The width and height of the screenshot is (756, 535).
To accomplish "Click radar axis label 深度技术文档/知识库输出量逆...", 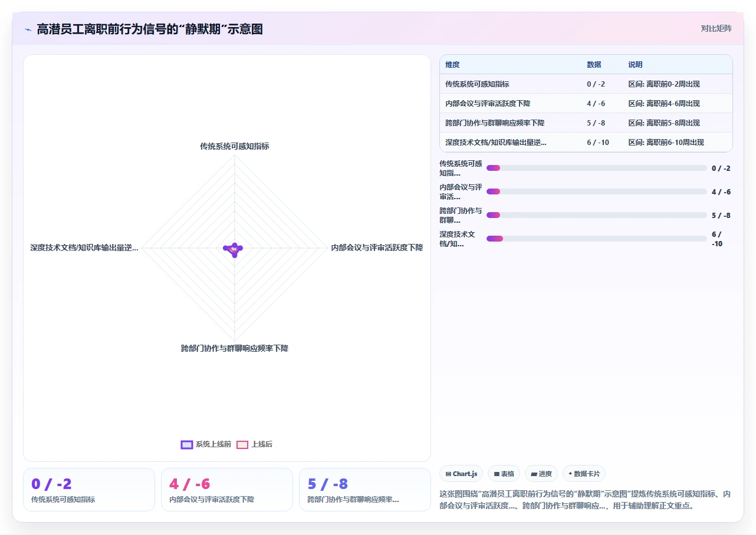I will click(x=84, y=247).
